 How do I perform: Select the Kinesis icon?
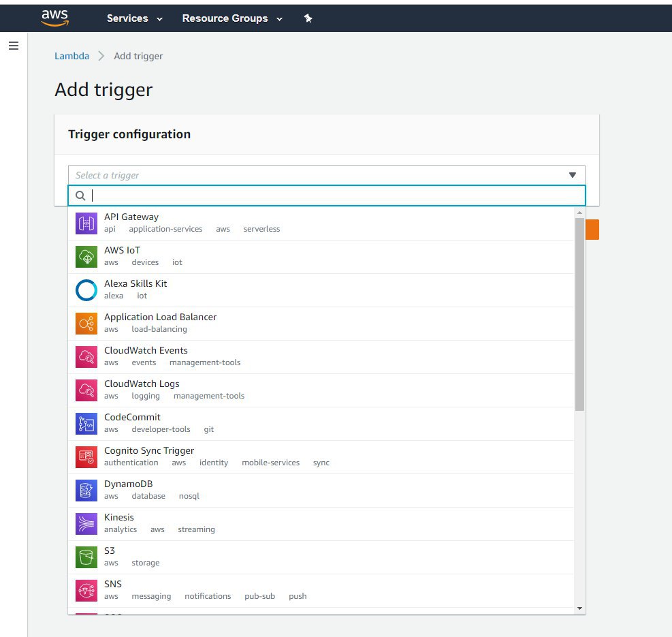[x=86, y=524]
